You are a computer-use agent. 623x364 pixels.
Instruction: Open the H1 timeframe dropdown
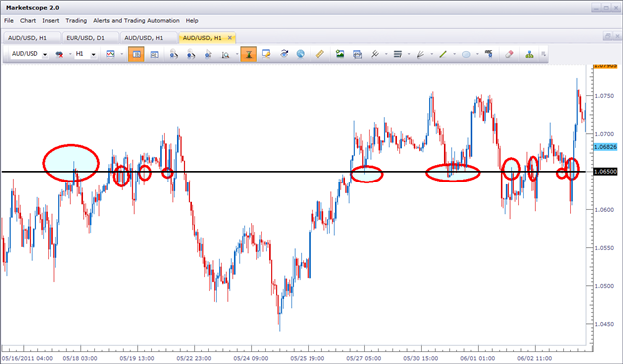pyautogui.click(x=93, y=55)
